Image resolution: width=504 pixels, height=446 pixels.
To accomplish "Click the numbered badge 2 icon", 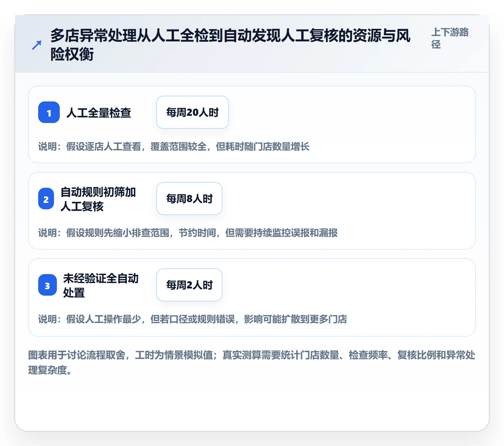I will point(46,199).
